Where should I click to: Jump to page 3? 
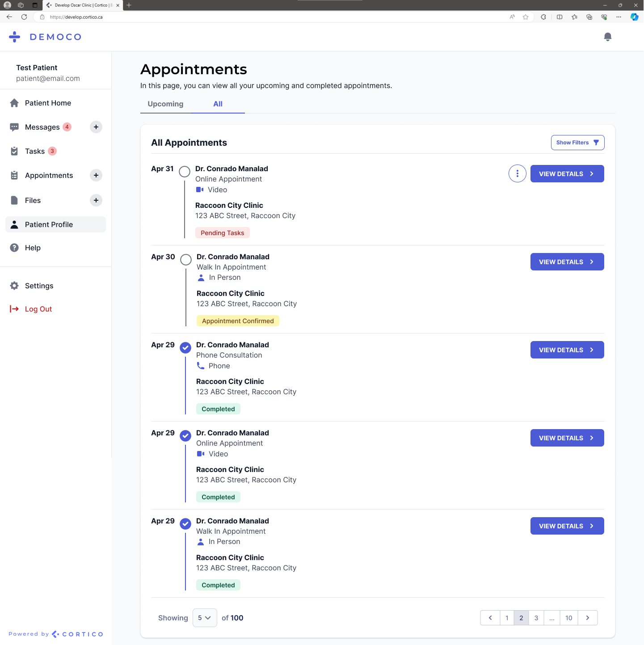(536, 618)
